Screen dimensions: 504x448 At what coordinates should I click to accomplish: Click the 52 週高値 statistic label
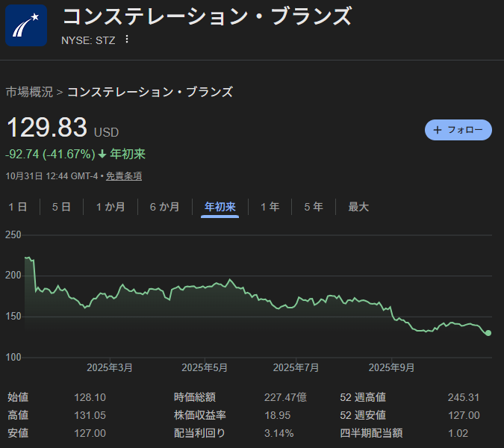click(x=363, y=397)
